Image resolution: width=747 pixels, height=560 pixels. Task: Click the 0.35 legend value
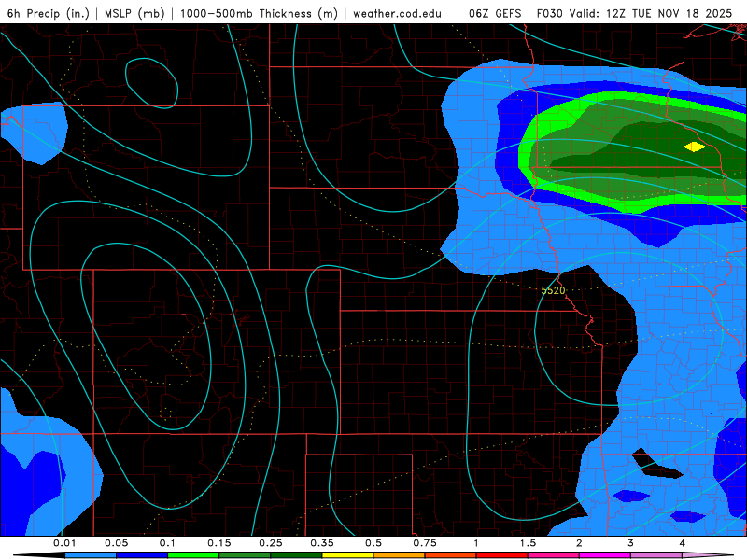point(322,543)
